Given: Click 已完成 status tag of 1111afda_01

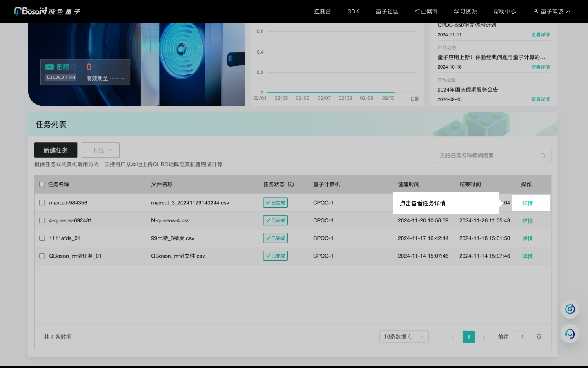Looking at the screenshot, I should [x=275, y=238].
